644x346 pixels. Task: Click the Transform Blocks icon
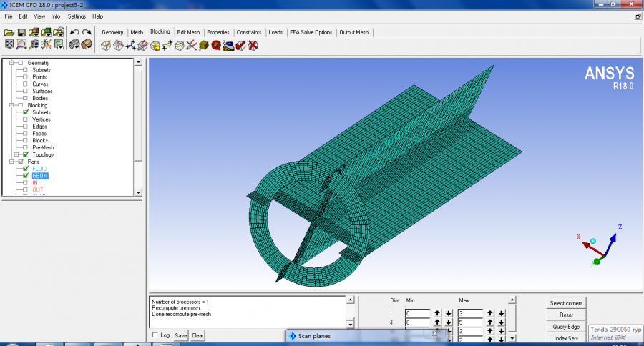(180, 46)
